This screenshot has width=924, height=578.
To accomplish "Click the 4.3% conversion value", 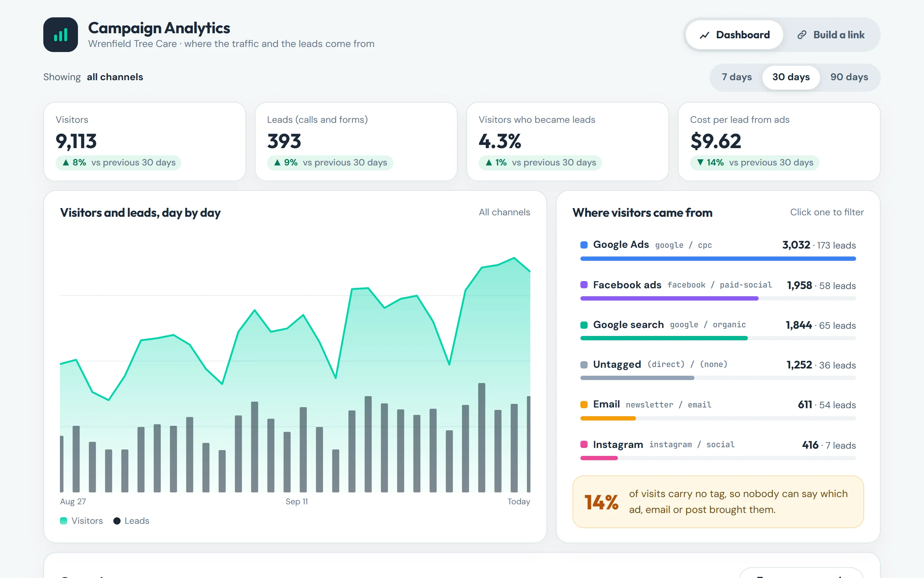I will pos(500,141).
